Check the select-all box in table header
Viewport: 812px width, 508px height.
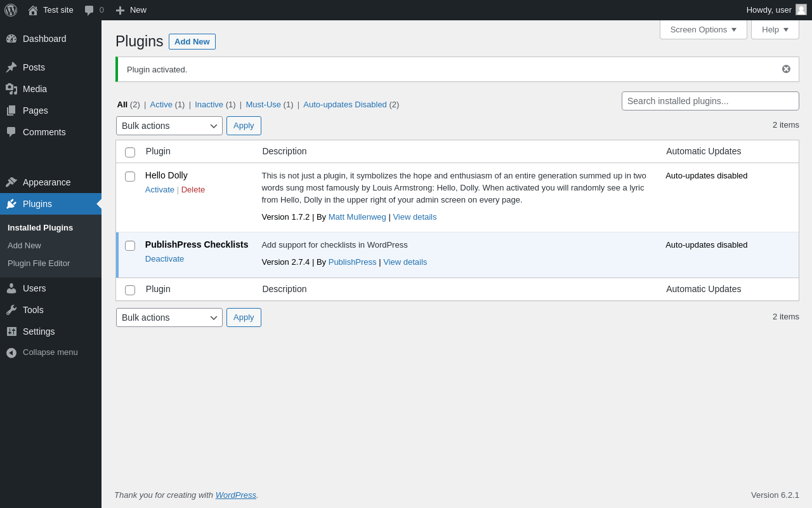130,152
